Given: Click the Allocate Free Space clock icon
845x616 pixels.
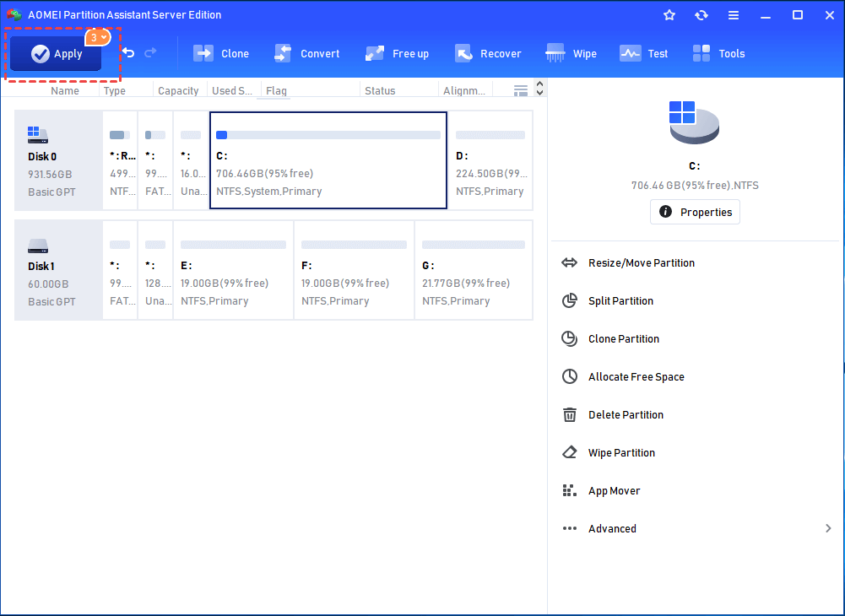Looking at the screenshot, I should (x=570, y=376).
